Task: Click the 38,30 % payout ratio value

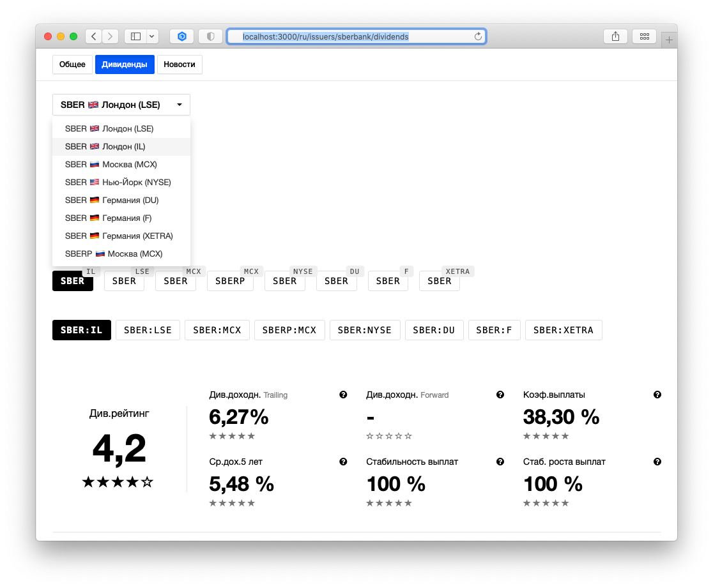Action: tap(561, 417)
